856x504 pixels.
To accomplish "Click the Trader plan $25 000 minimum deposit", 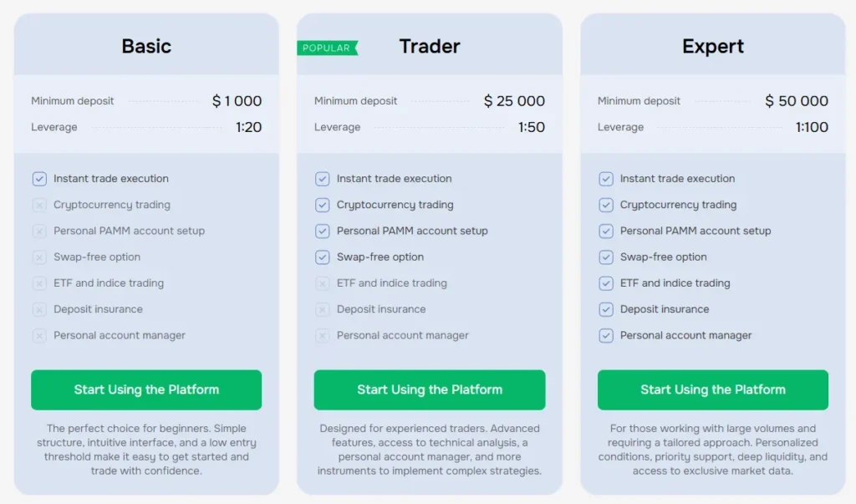I will (514, 101).
